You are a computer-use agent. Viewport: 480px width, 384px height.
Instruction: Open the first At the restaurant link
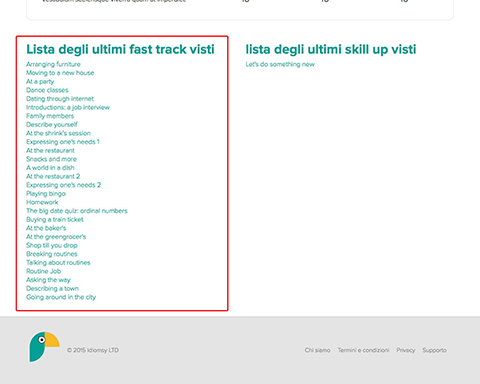pos(50,151)
